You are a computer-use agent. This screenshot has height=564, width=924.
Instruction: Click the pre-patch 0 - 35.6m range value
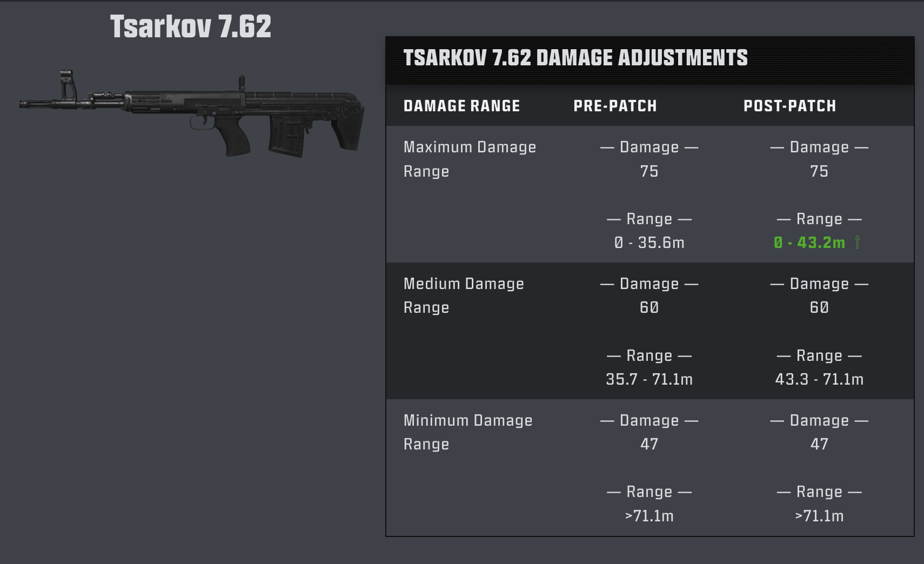(x=649, y=243)
